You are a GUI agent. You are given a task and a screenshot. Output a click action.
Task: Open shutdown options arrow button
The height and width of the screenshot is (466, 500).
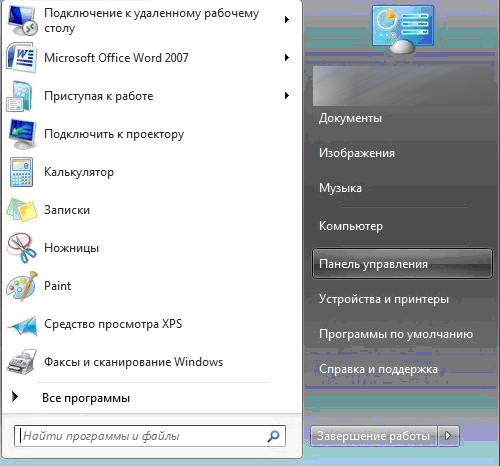448,436
